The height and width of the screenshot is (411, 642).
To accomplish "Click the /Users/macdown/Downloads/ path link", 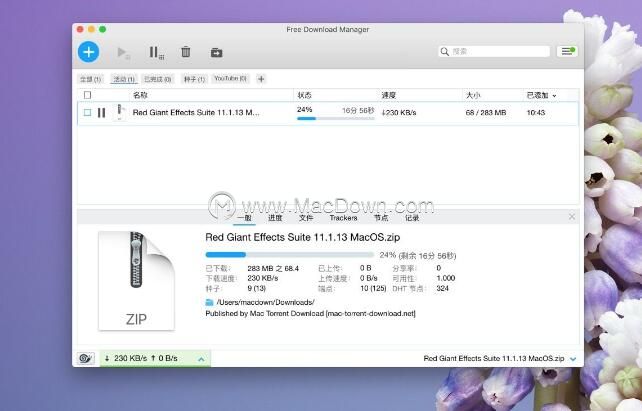I will pos(265,303).
